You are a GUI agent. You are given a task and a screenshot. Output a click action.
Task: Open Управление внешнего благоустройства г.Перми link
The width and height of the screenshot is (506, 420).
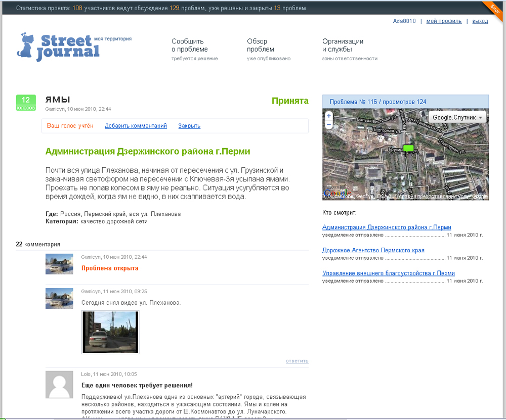pyautogui.click(x=388, y=273)
